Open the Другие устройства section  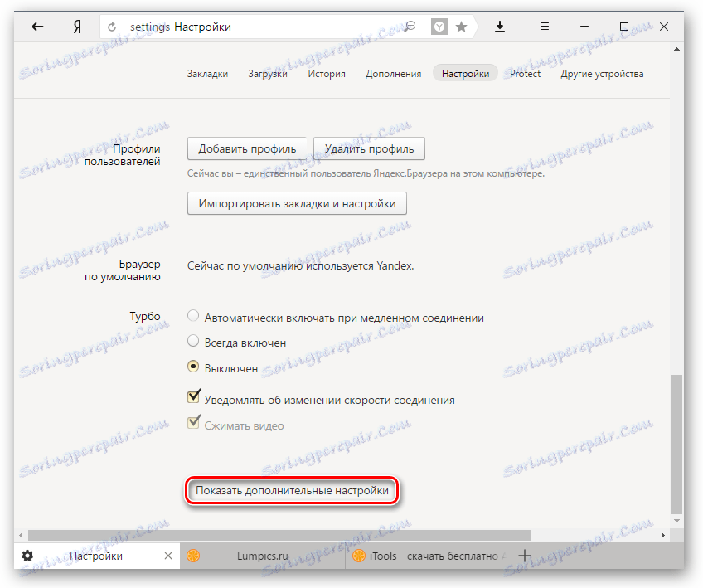(x=602, y=74)
